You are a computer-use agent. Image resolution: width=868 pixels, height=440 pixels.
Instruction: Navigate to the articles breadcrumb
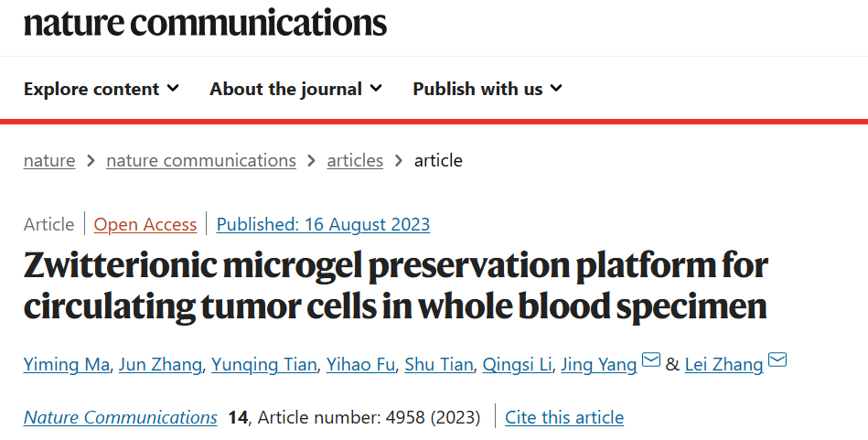tap(355, 160)
